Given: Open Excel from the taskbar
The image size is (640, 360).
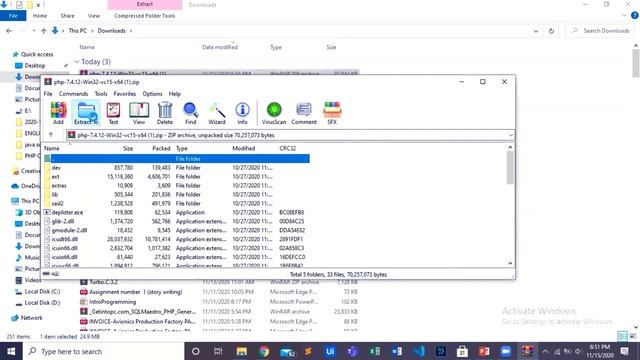Looking at the screenshot, I should point(375,351).
